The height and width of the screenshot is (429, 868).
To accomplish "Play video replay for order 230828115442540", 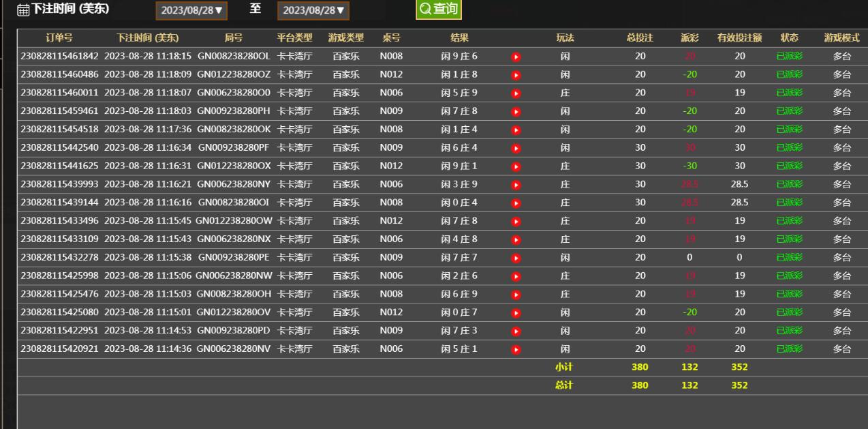I will 516,148.
